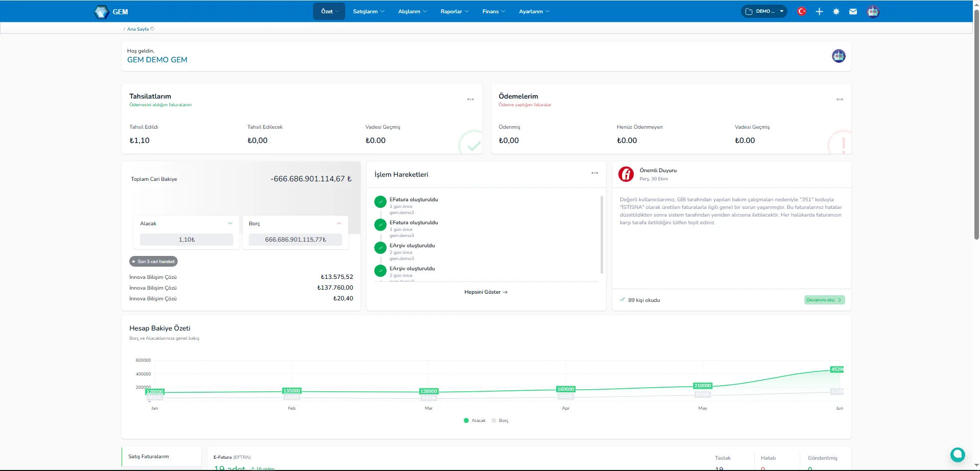
Task: Click the red announcement icon in Önemli Duyuru
Action: (x=626, y=174)
